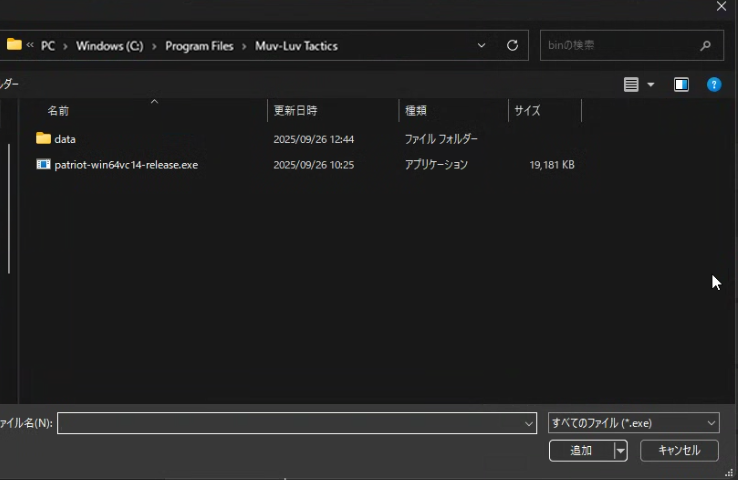Click the 追加 button
The width and height of the screenshot is (738, 480).
coord(581,451)
